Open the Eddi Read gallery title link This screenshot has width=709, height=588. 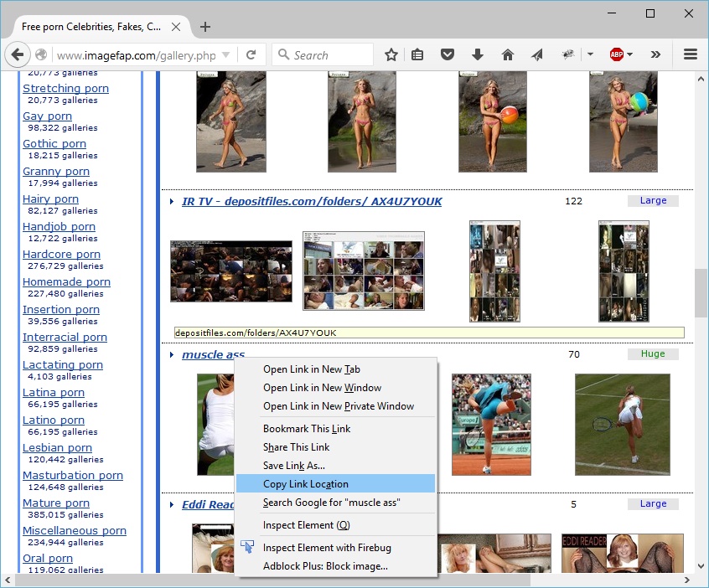click(x=208, y=505)
